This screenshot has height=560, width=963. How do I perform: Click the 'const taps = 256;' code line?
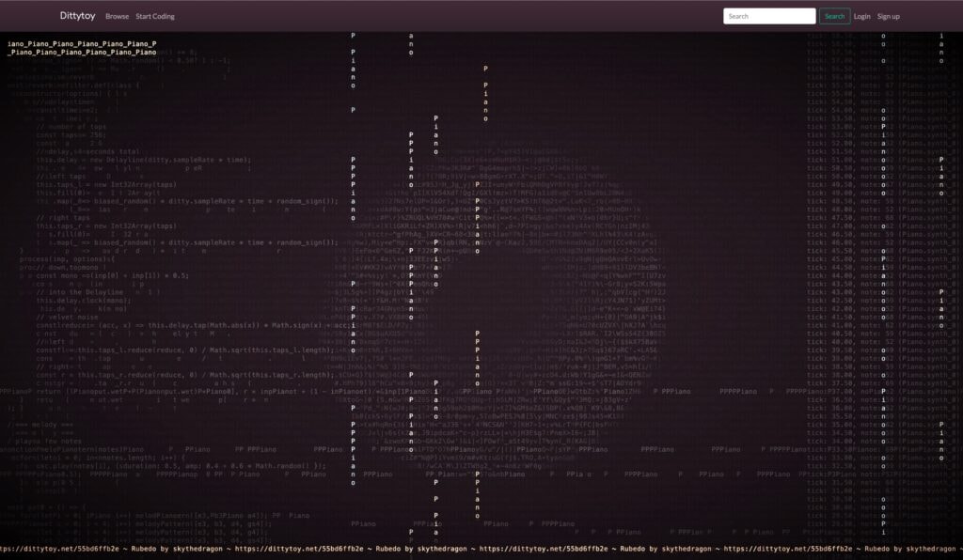click(71, 134)
